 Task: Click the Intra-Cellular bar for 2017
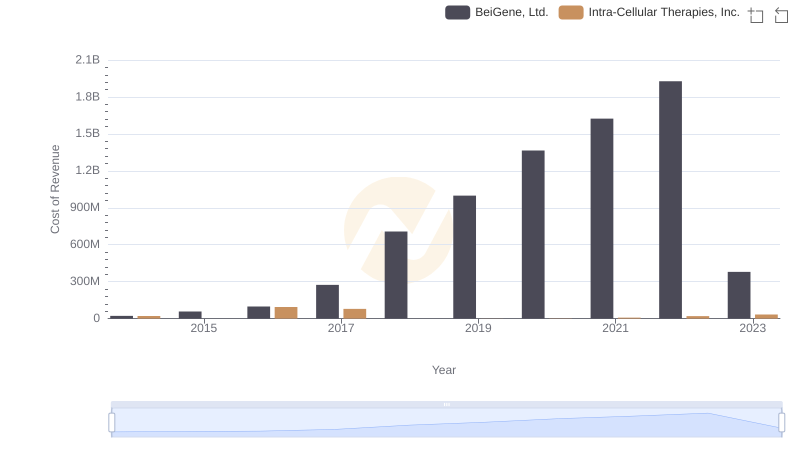355,314
